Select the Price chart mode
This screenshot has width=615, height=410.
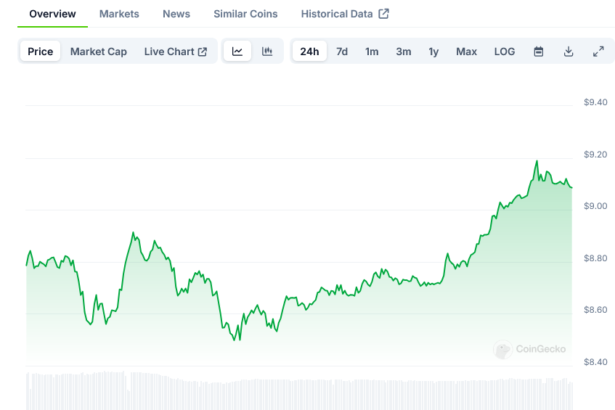click(41, 52)
